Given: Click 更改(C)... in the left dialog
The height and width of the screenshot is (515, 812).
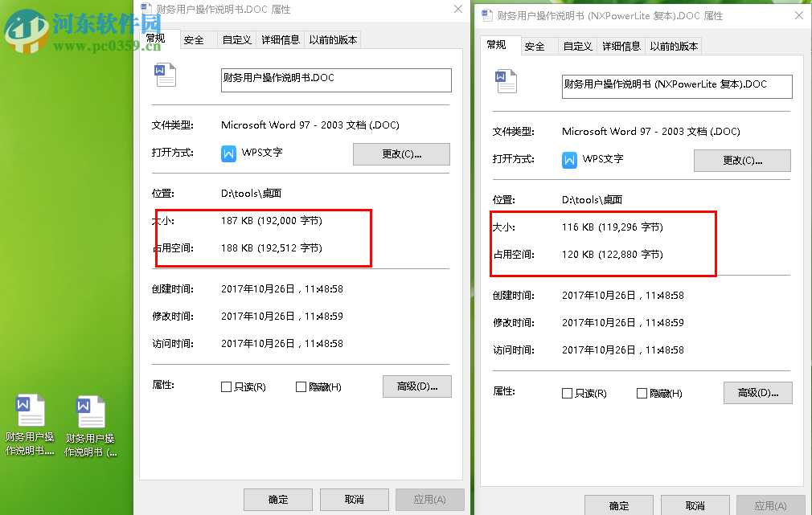Looking at the screenshot, I should click(401, 153).
